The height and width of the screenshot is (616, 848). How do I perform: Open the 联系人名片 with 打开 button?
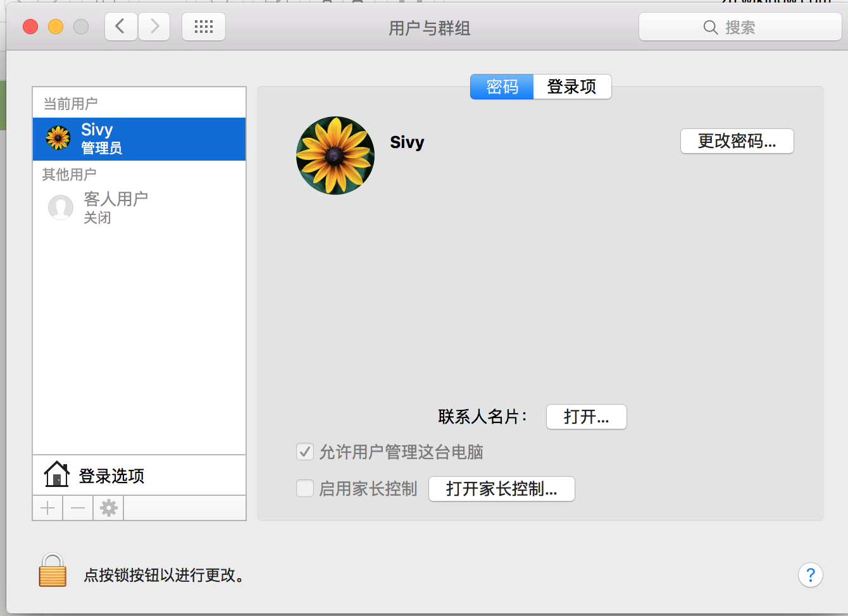[x=586, y=417]
